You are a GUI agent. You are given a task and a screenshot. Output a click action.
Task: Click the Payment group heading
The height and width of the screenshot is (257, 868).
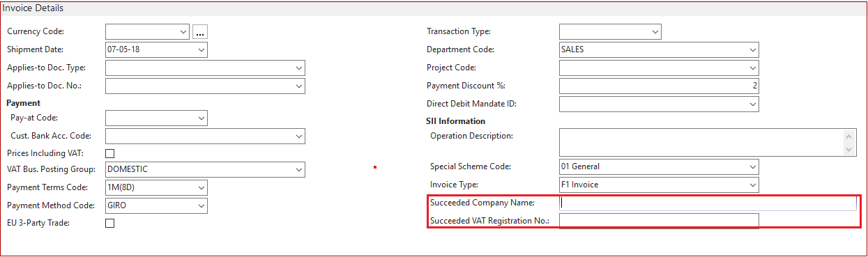(x=24, y=103)
